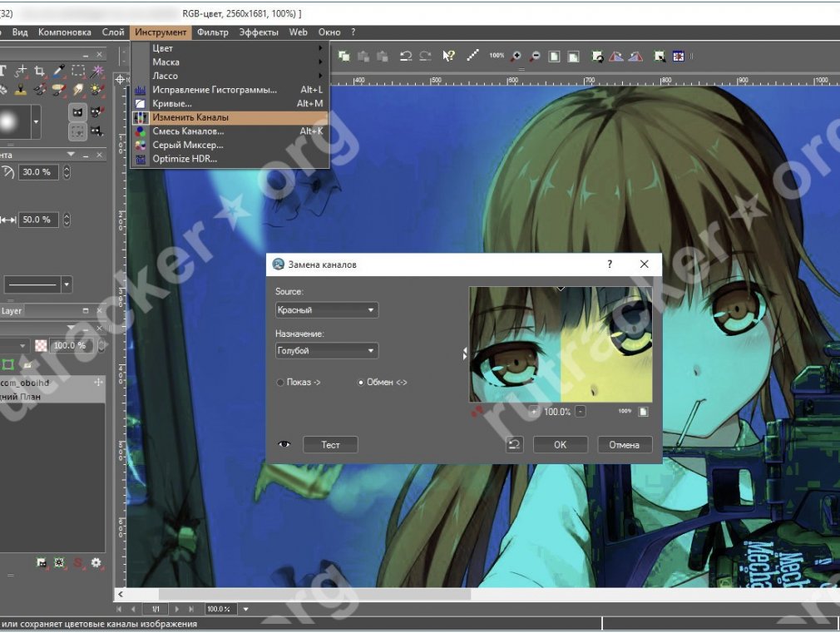Open the Source dropdown showing Красный

click(x=327, y=309)
